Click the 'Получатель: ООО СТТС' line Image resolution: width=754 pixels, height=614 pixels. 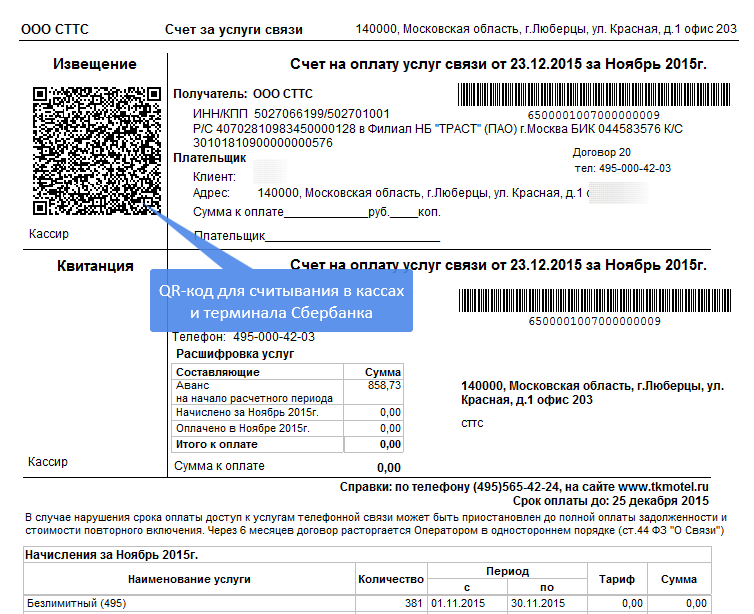[x=243, y=94]
